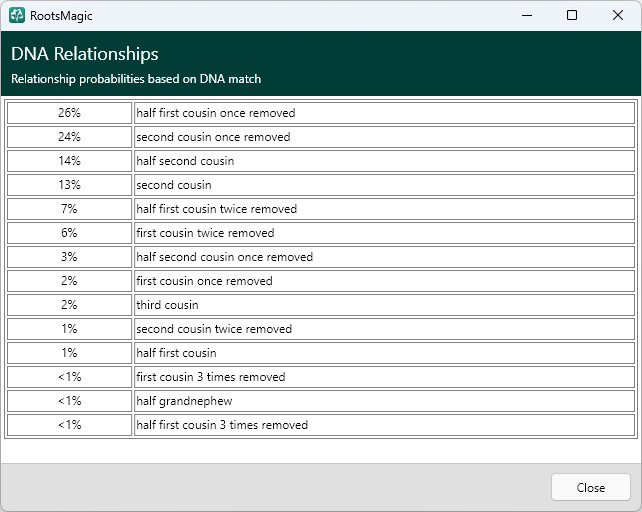Select the 'half grandnephew' relationship cell

click(384, 401)
